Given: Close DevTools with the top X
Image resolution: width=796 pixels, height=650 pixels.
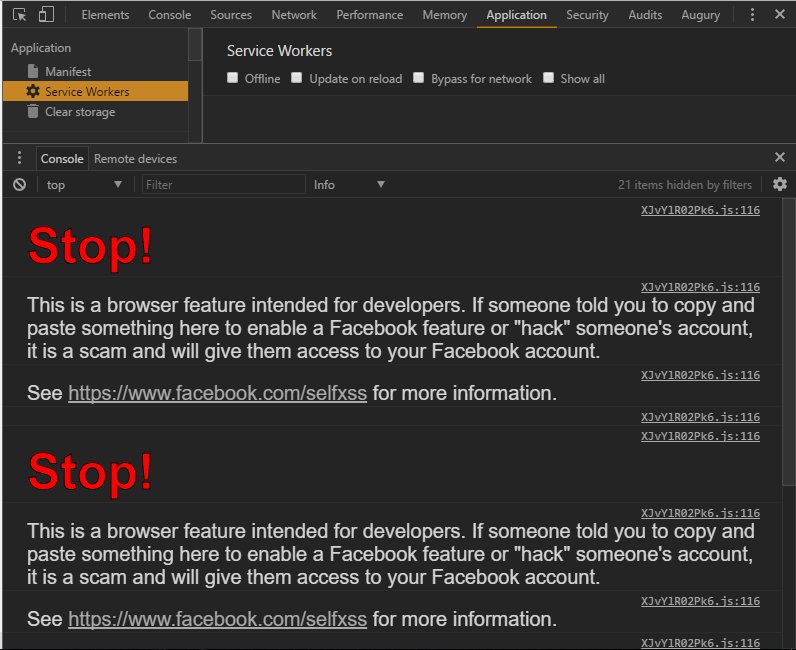Looking at the screenshot, I should point(780,14).
